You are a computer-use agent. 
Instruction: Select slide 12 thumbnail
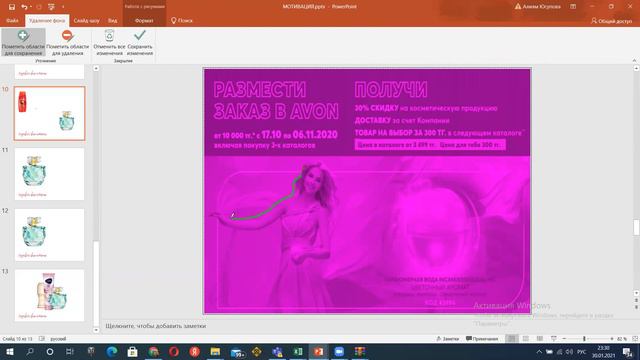[x=49, y=235]
